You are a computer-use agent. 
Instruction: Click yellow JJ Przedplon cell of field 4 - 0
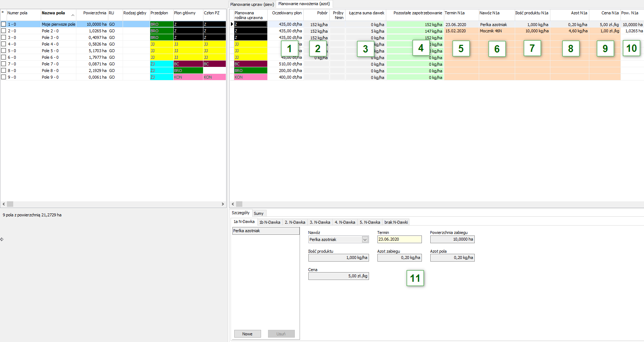(x=161, y=44)
